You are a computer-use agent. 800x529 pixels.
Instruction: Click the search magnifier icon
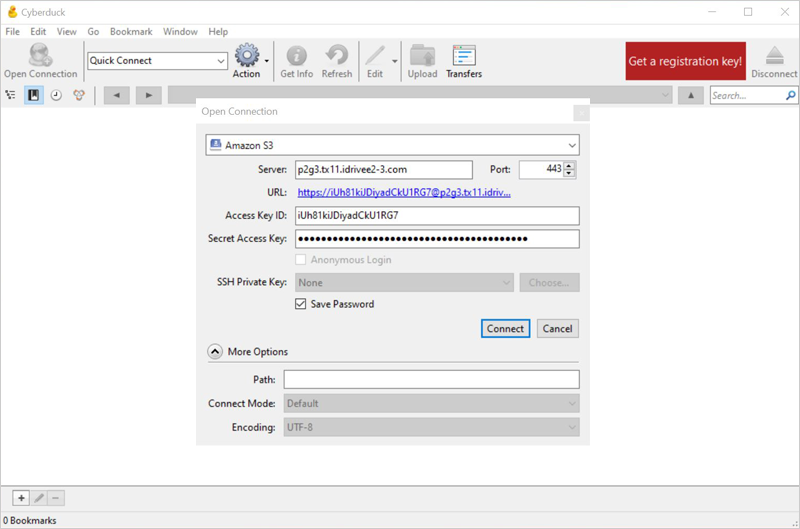pyautogui.click(x=790, y=95)
